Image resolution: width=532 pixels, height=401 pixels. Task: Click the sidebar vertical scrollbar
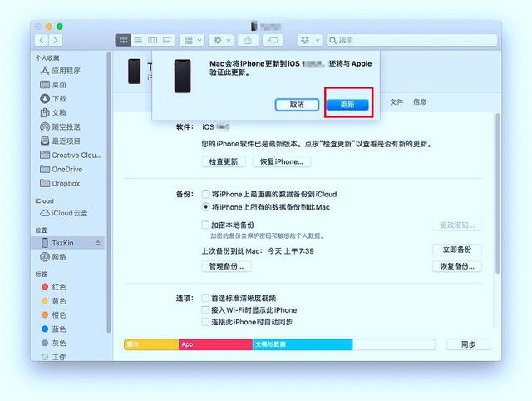coord(109,192)
